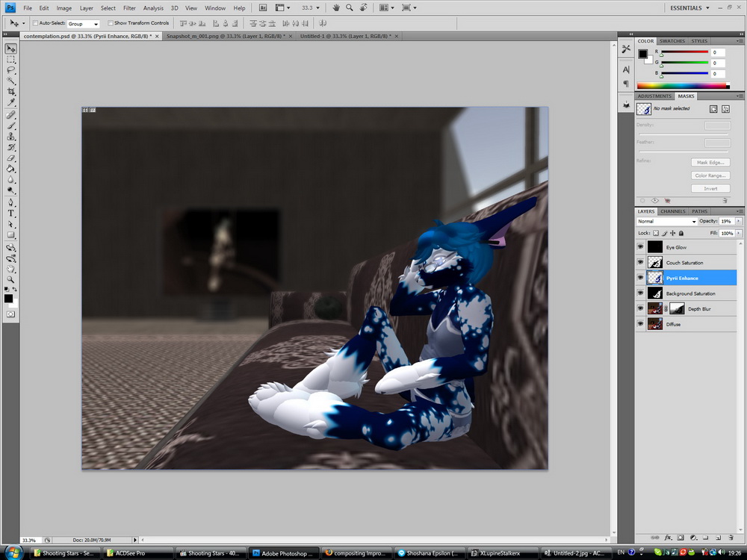Click the Mask Edge button

[710, 162]
